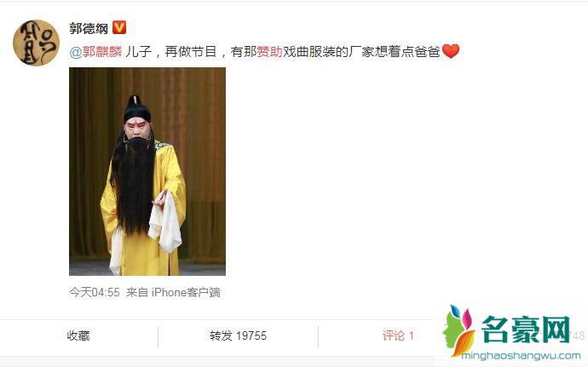This screenshot has height=367, width=588.
Task: Click 收藏 to bookmark the post
Action: 78,335
